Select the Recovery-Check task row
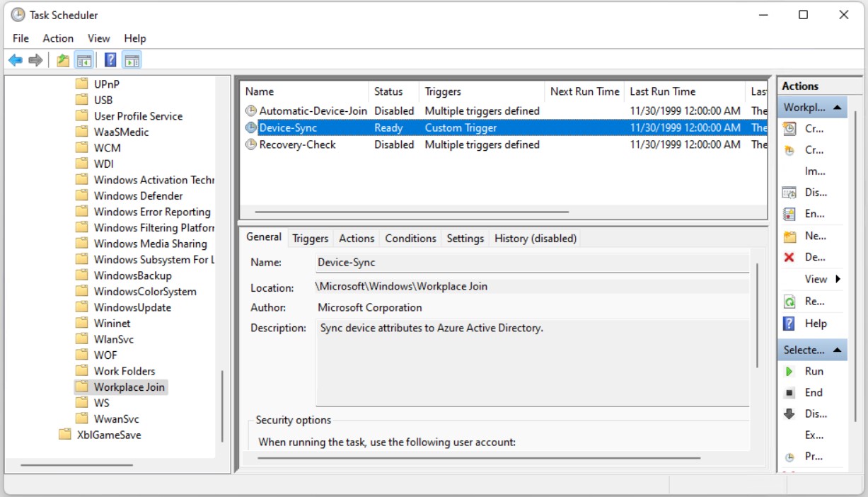The width and height of the screenshot is (868, 497). click(x=503, y=144)
